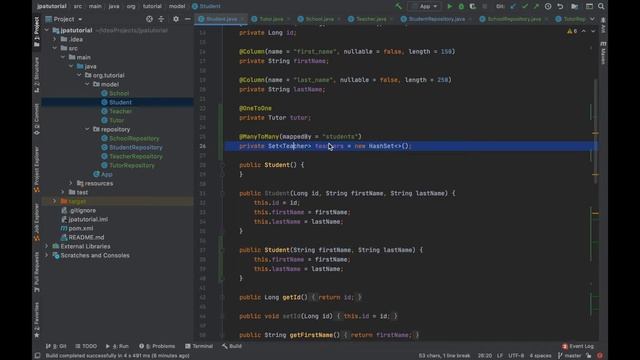Open the Run tool window

click(117, 346)
